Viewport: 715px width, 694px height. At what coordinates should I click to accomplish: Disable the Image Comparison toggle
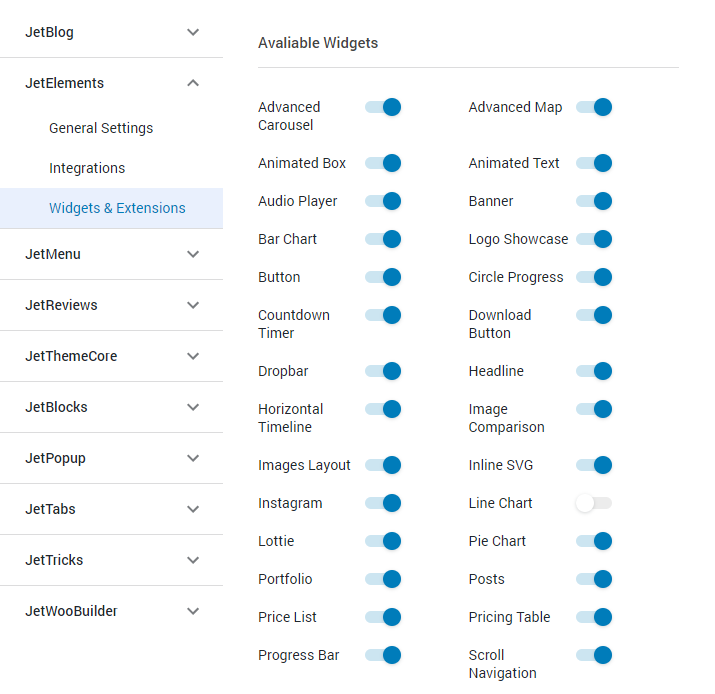pyautogui.click(x=594, y=409)
